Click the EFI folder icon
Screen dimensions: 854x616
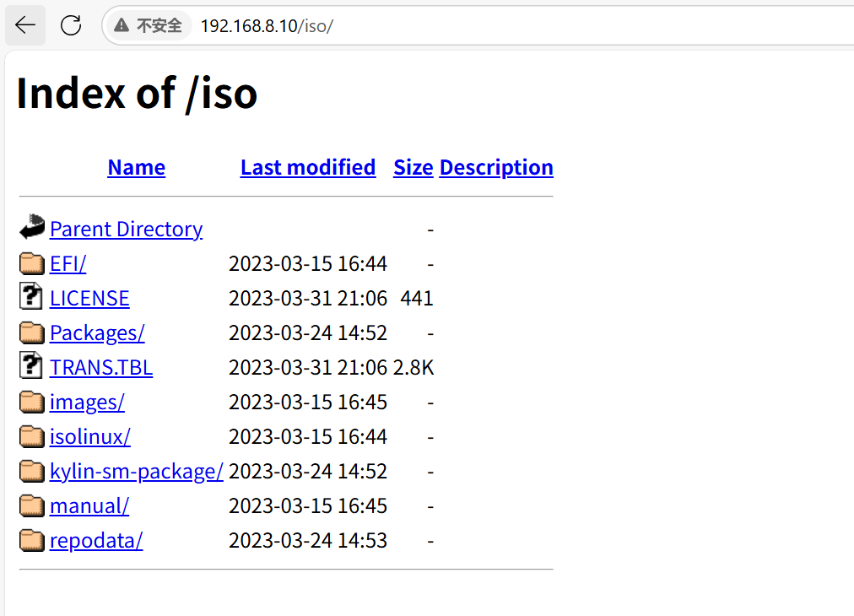[x=32, y=263]
